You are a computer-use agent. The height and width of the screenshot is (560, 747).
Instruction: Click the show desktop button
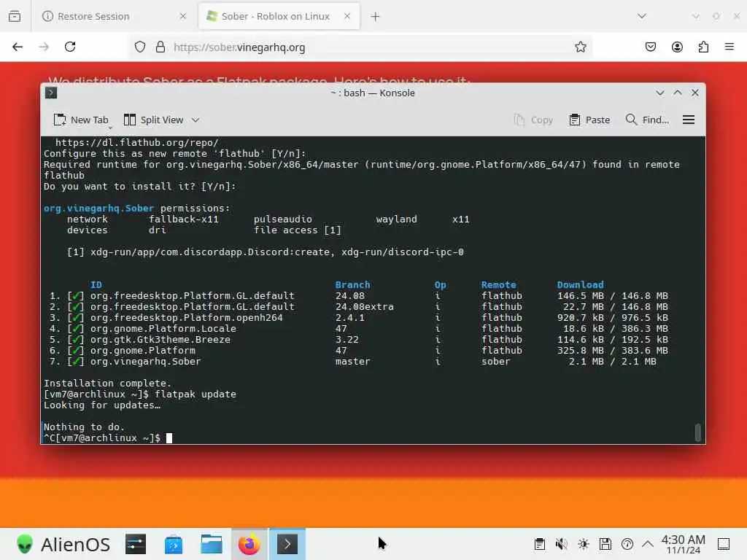724,544
